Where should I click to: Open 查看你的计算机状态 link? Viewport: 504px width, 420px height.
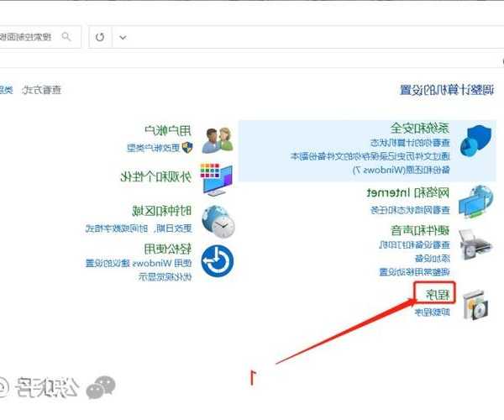[410, 142]
